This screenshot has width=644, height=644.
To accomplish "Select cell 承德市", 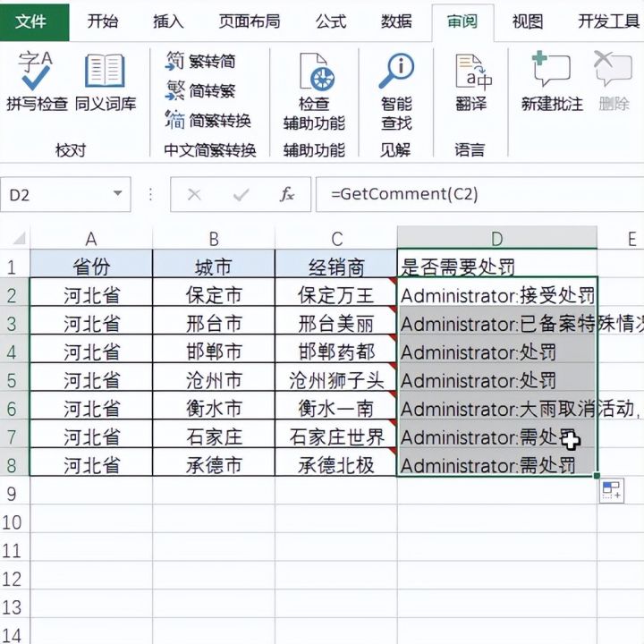I will [x=214, y=462].
